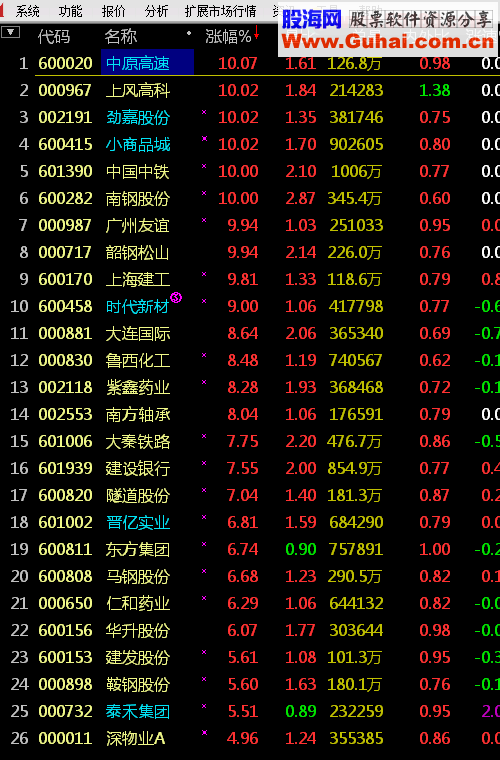Click the purple marker next to 劲嘉股份
Image resolution: width=500 pixels, height=760 pixels.
(204, 112)
